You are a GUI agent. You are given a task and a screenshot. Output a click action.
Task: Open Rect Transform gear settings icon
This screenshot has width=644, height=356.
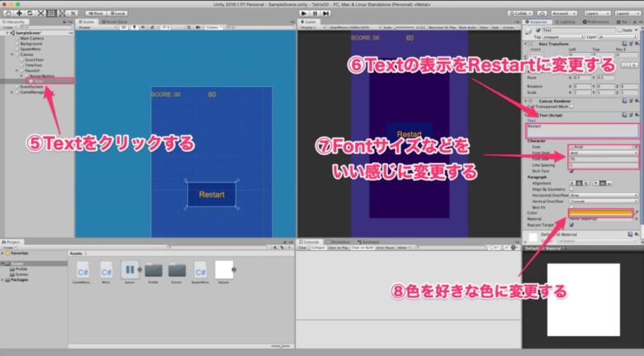click(x=637, y=44)
